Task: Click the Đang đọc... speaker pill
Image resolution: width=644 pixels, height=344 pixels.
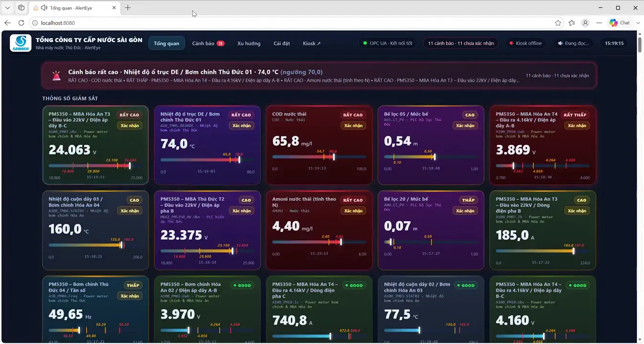Action: pyautogui.click(x=573, y=43)
